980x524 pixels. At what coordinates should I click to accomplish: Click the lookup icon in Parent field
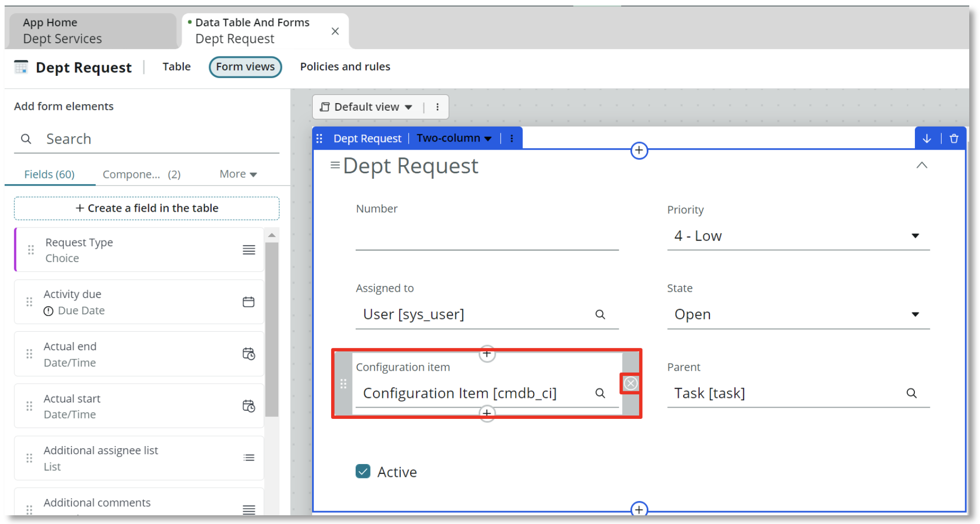[911, 393]
